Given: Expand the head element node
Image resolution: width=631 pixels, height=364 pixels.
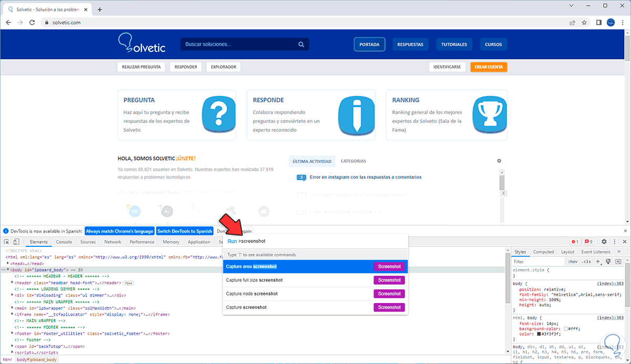Looking at the screenshot, I should [x=8, y=263].
